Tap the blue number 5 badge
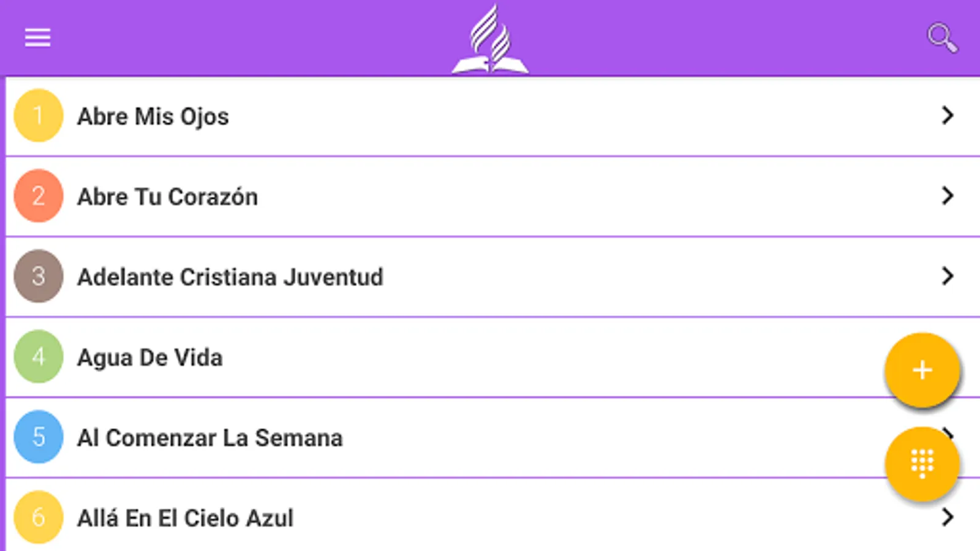This screenshot has width=980, height=551. (x=39, y=437)
